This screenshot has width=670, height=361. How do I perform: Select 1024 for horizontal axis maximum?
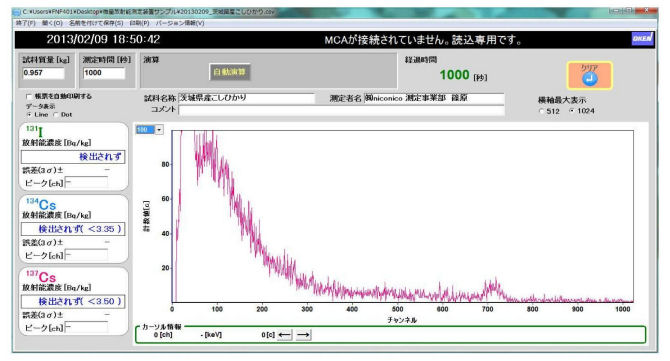tap(571, 111)
